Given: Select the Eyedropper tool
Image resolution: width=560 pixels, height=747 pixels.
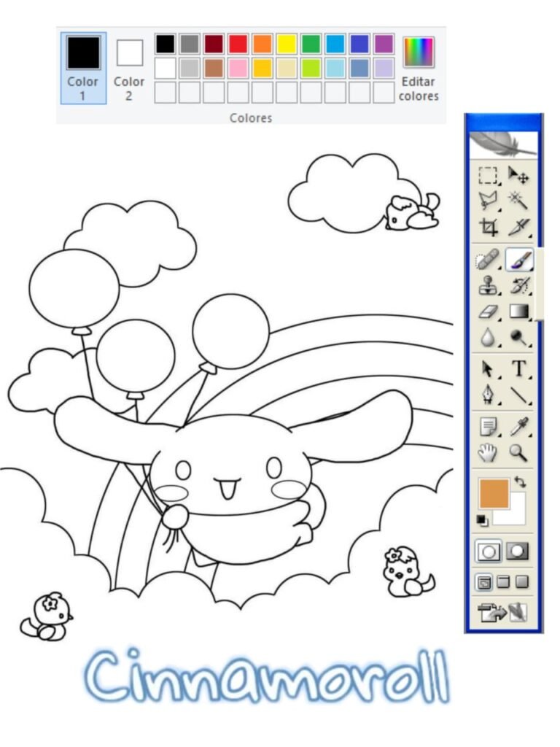Looking at the screenshot, I should coord(518,426).
